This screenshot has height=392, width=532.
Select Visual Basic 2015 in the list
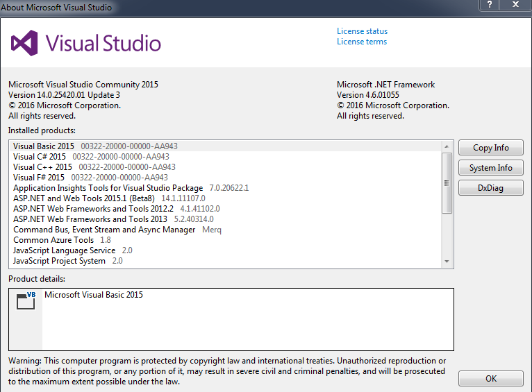[225, 146]
